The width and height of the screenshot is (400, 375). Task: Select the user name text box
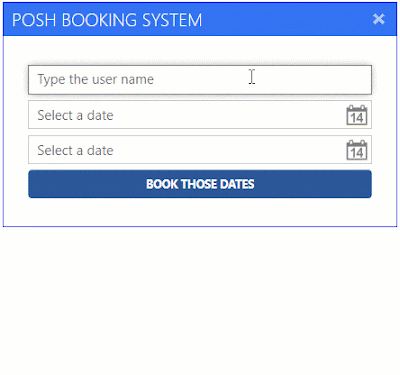click(x=200, y=80)
